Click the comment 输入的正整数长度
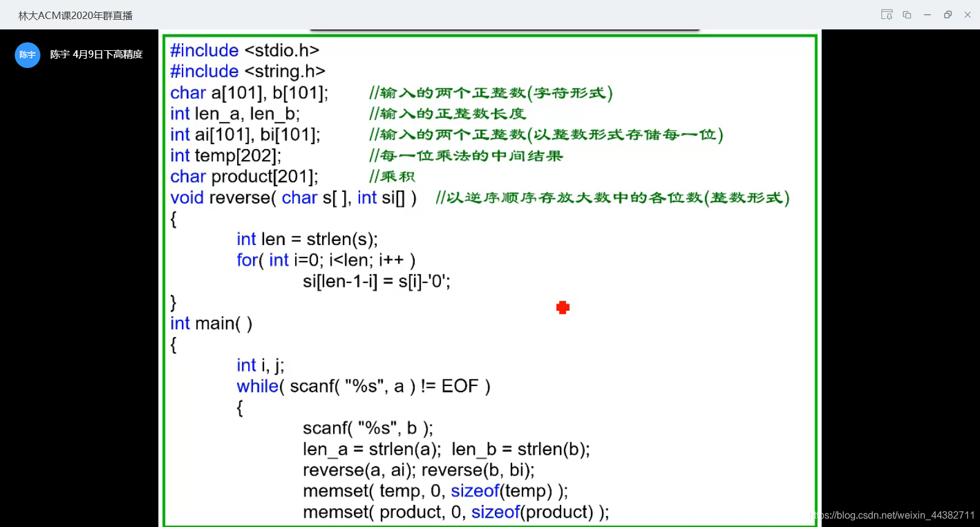The width and height of the screenshot is (980, 527). [x=448, y=114]
